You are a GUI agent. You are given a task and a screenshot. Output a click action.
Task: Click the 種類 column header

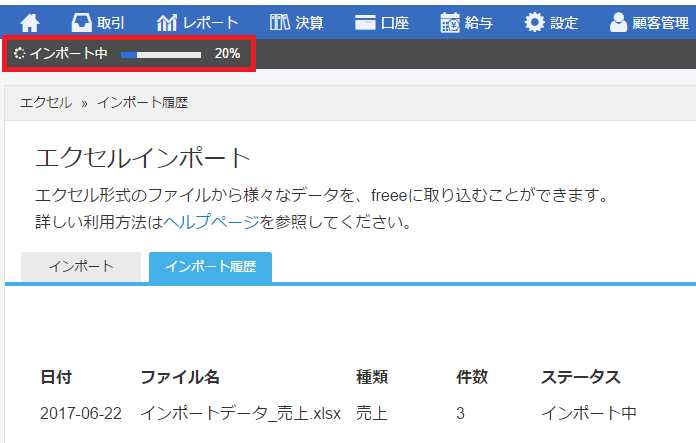pos(372,377)
